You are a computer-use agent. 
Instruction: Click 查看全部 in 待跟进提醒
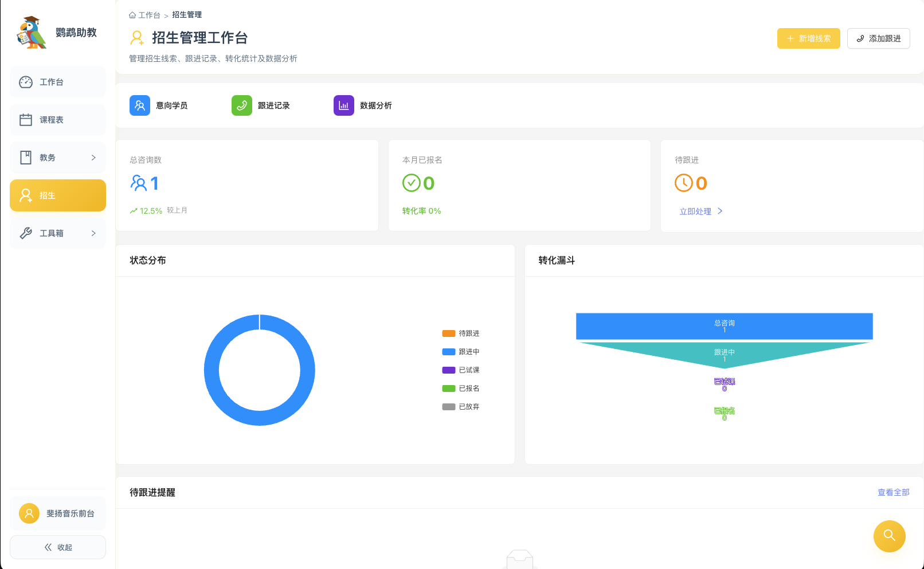(x=892, y=492)
